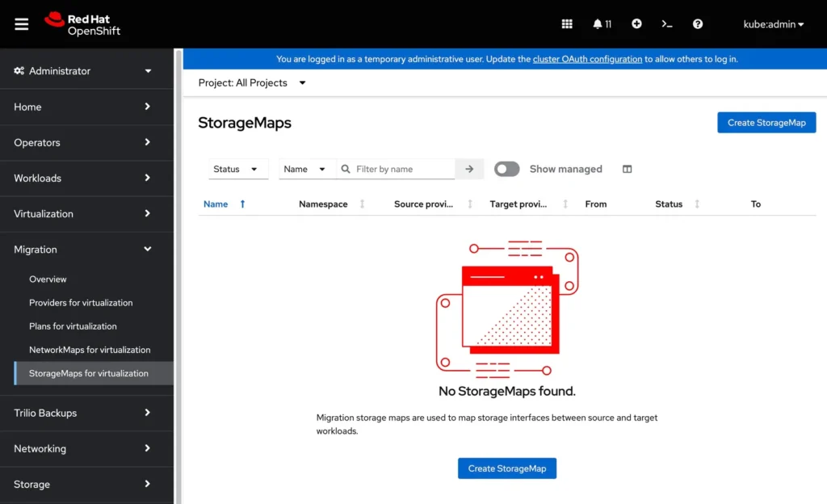Click the blue Create StorageMap button
The height and width of the screenshot is (504, 827).
(766, 122)
